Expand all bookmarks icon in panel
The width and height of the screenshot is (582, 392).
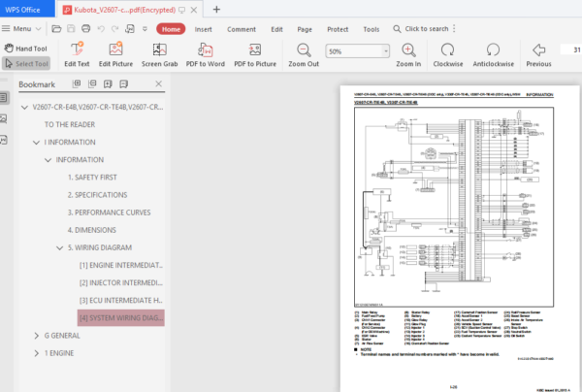tap(77, 83)
